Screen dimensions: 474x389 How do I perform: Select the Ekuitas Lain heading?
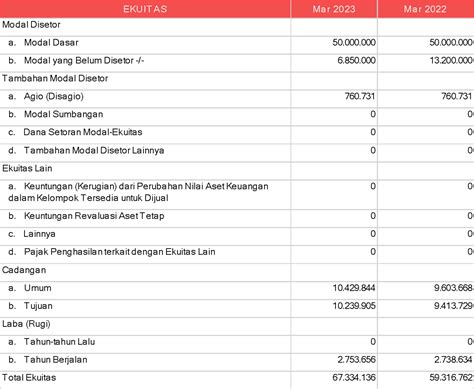27,168
